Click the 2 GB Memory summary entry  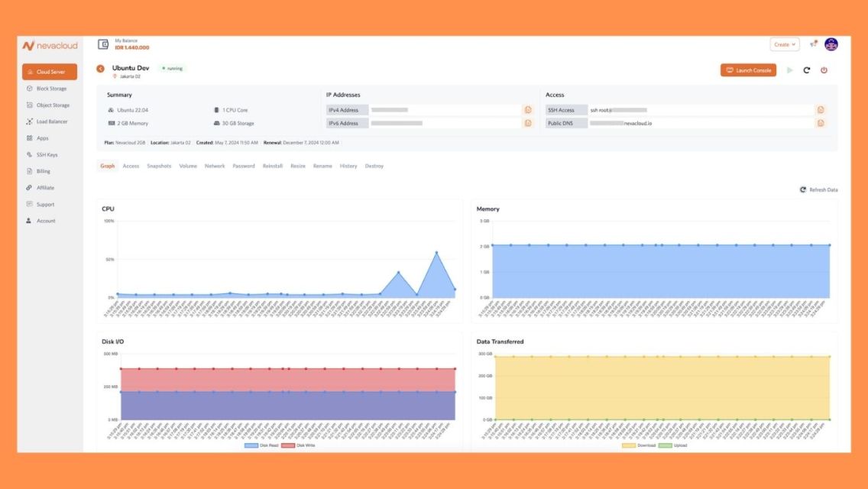[128, 124]
